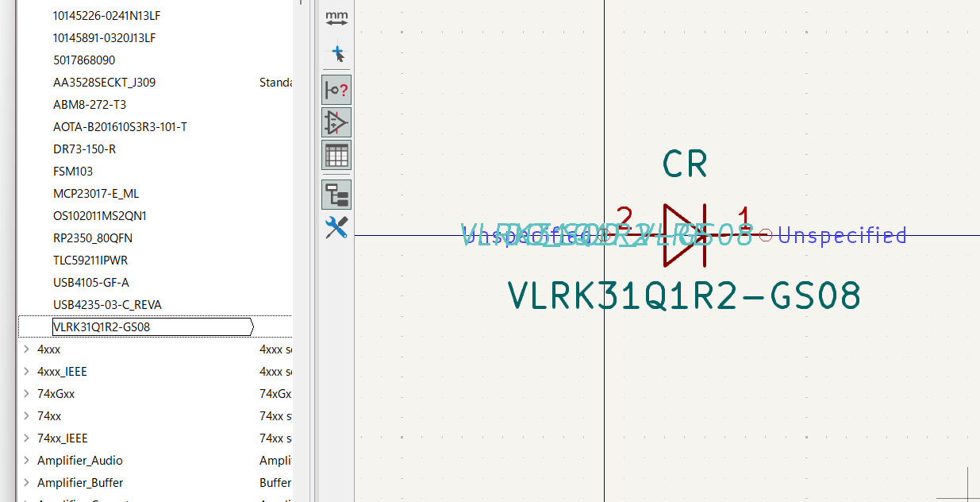The image size is (980, 502).
Task: Click the large VLRK31Q1R2-GS08 value text on canvas
Action: click(x=684, y=296)
